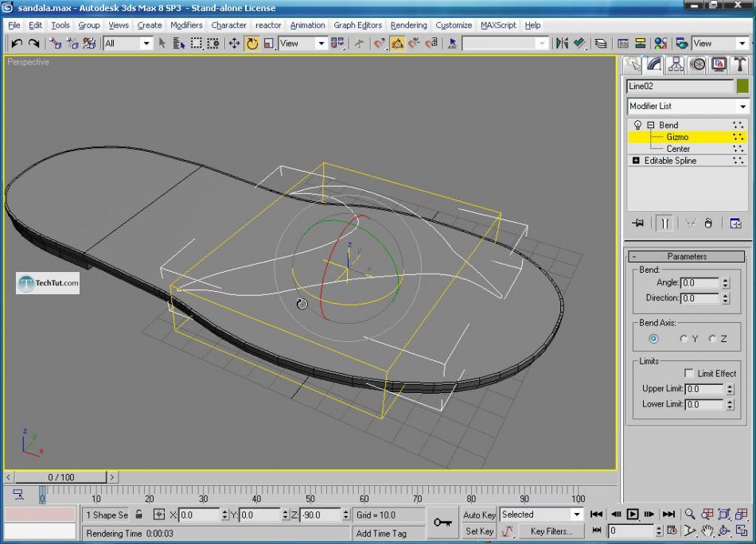
Task: Click the Bend Angle input field
Action: [x=700, y=283]
